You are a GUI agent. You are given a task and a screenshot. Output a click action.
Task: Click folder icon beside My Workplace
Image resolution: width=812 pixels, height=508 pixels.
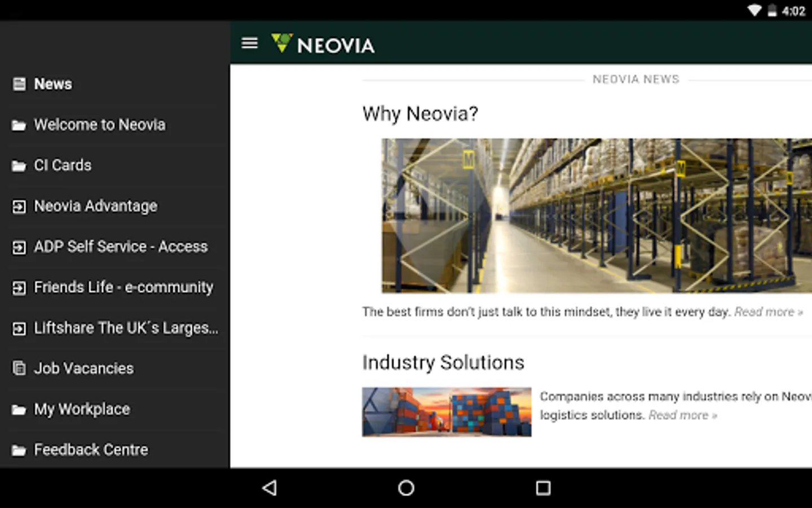(19, 410)
